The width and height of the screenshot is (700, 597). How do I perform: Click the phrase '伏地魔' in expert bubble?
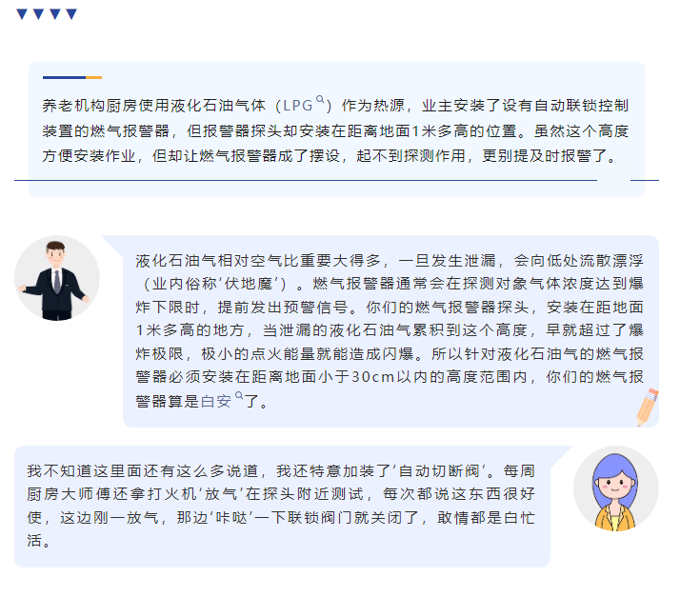[249, 284]
